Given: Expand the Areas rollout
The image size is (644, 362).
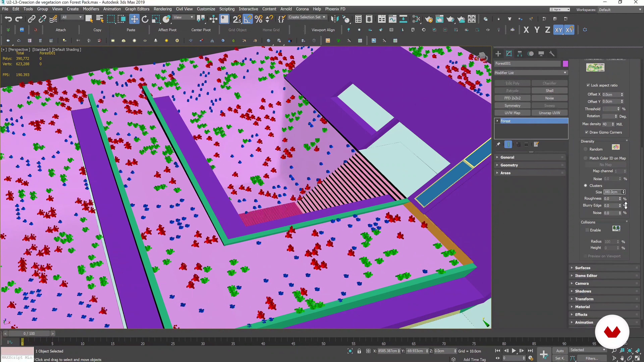Looking at the screenshot, I should coord(530,173).
